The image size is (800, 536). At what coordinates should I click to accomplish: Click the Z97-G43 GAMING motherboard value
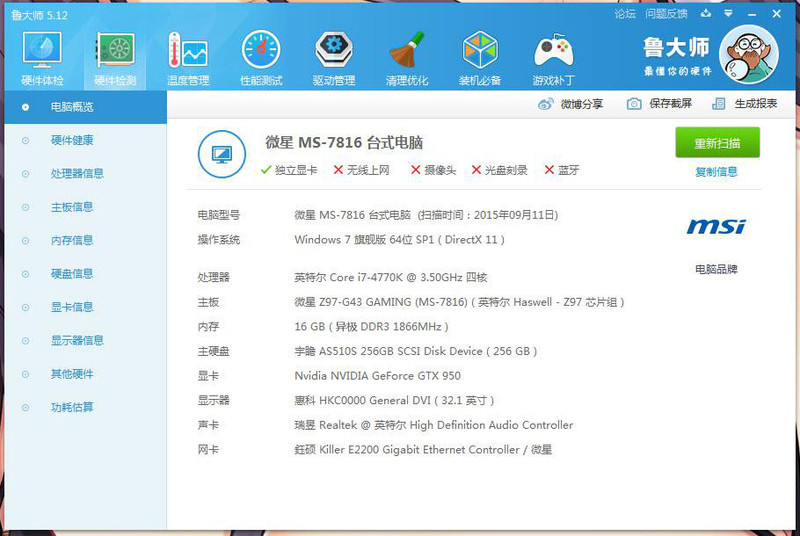pos(459,302)
